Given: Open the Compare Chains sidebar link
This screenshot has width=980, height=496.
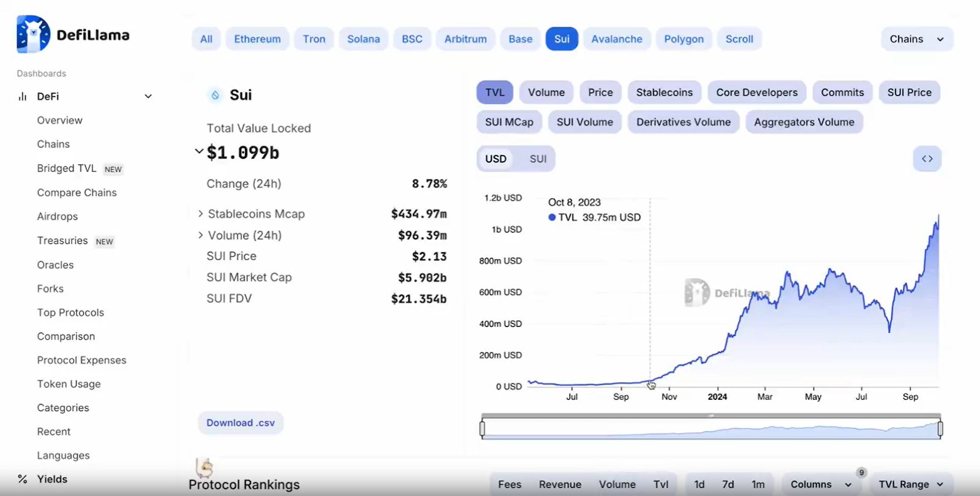Looking at the screenshot, I should 77,193.
